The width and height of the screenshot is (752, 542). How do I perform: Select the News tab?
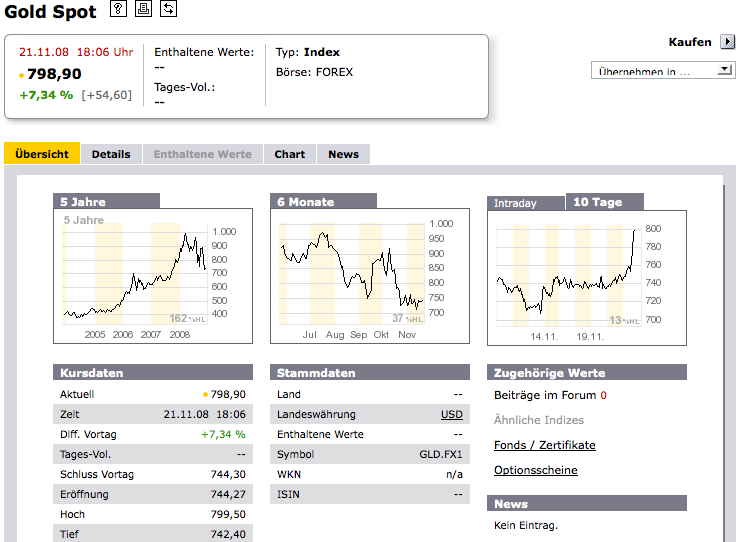[343, 154]
